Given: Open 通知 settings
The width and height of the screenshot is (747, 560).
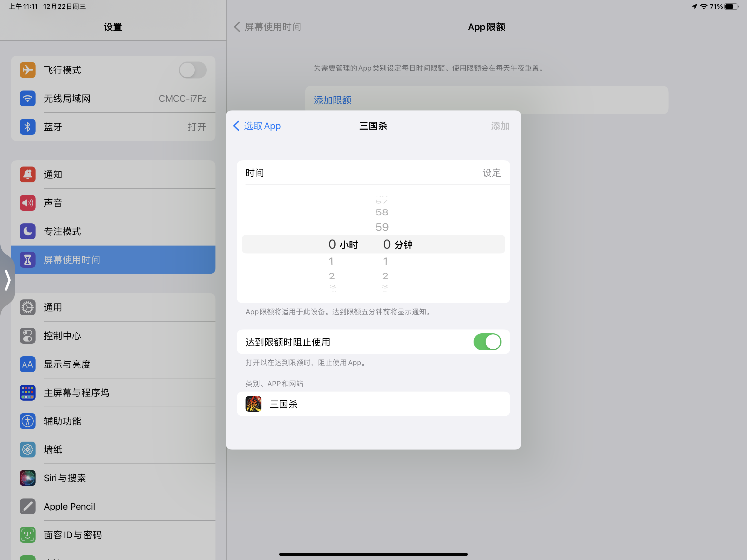Looking at the screenshot, I should 113,174.
